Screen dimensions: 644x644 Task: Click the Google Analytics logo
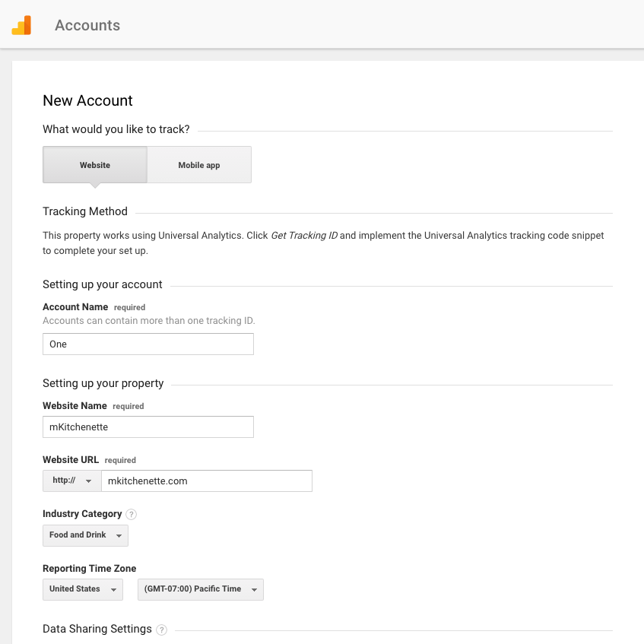(x=21, y=25)
